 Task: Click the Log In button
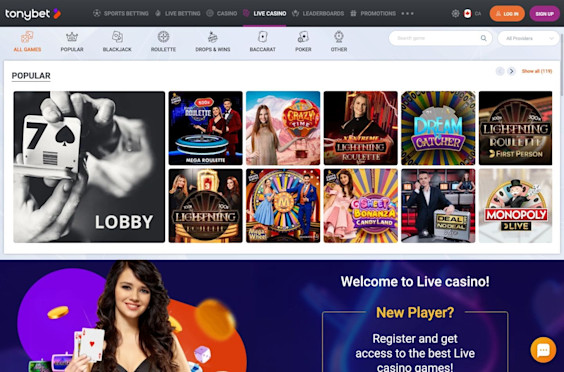point(507,14)
